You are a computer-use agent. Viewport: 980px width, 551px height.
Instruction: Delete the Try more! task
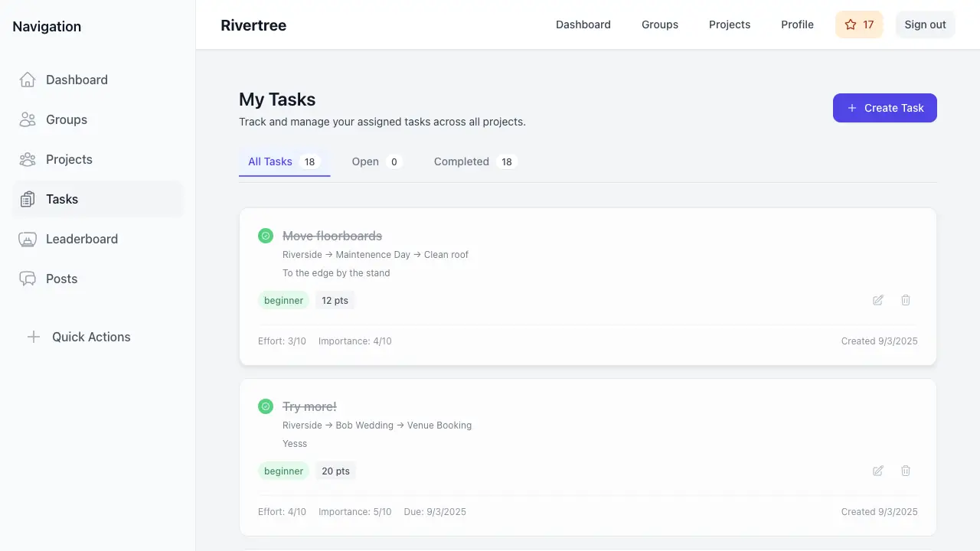906,471
